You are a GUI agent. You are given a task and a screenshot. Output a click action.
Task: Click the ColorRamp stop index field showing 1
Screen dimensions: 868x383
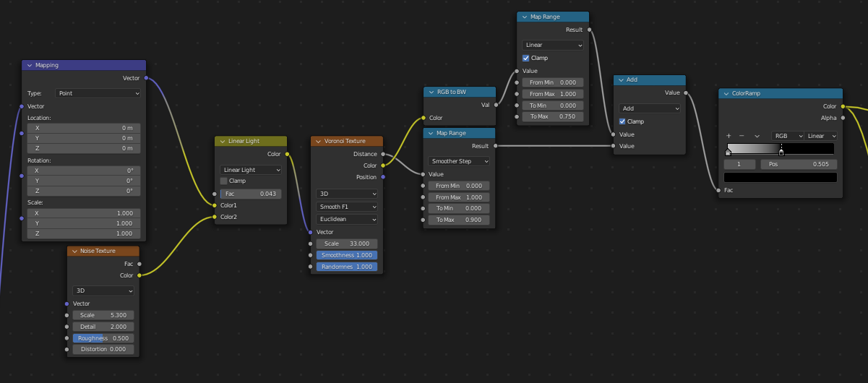pos(740,164)
